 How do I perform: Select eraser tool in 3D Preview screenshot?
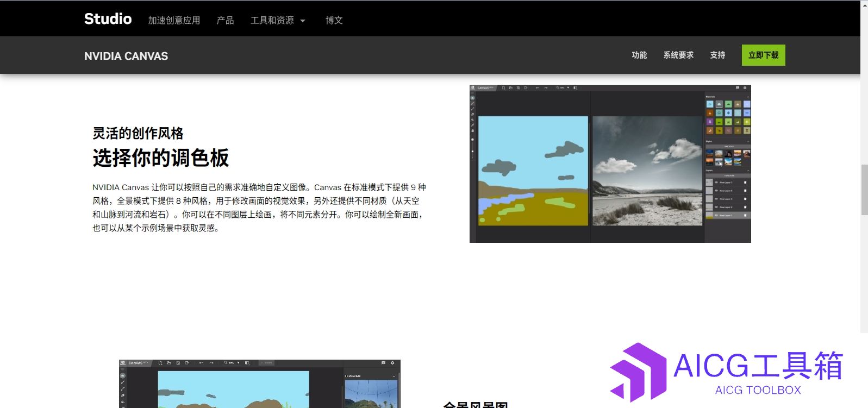(123, 396)
